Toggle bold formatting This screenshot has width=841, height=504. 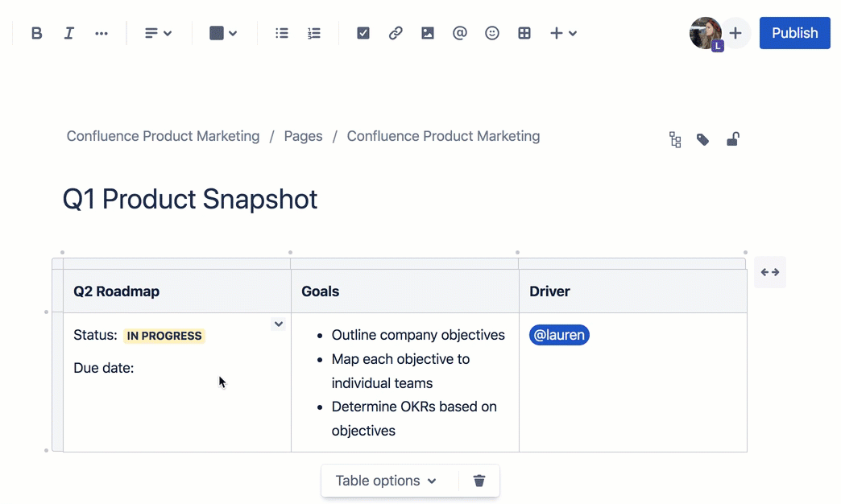(x=36, y=33)
